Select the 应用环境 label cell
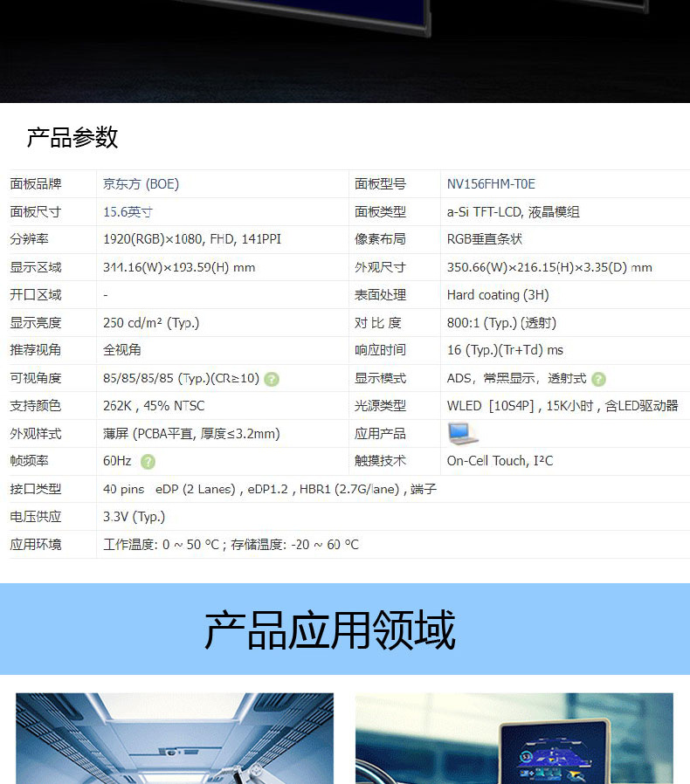 tap(36, 545)
